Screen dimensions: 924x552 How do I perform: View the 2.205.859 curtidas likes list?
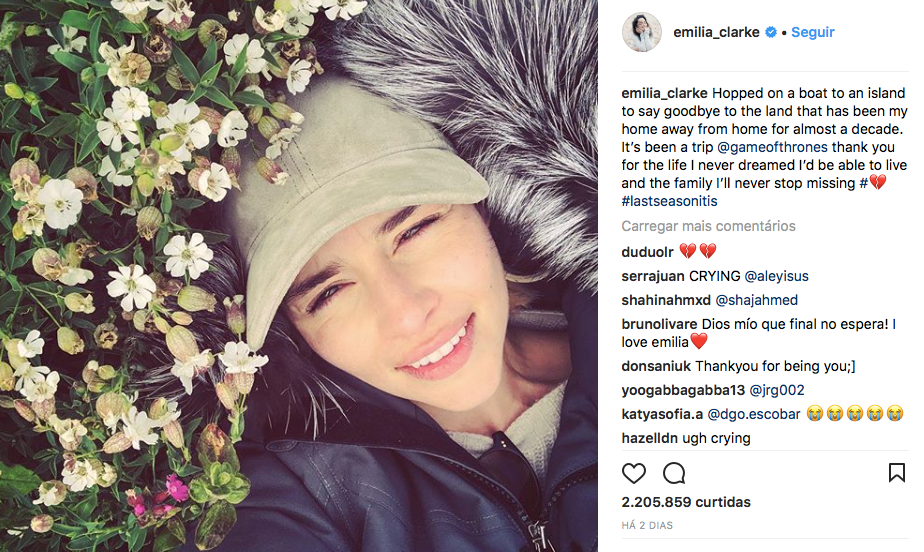point(686,503)
